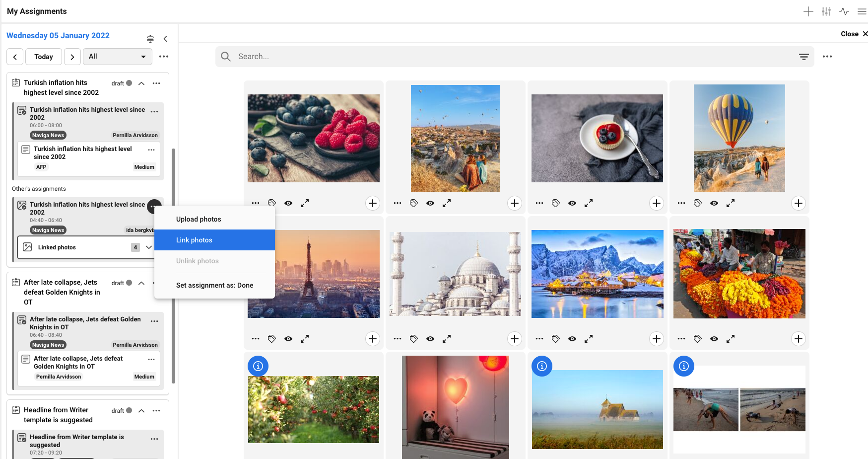Image resolution: width=868 pixels, height=459 pixels.
Task: Expand the hot air balloon photo to fullscreen
Action: (x=731, y=203)
